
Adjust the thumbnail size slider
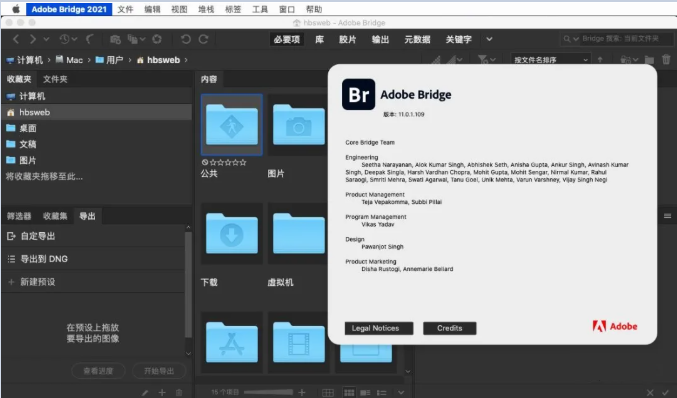pos(269,392)
